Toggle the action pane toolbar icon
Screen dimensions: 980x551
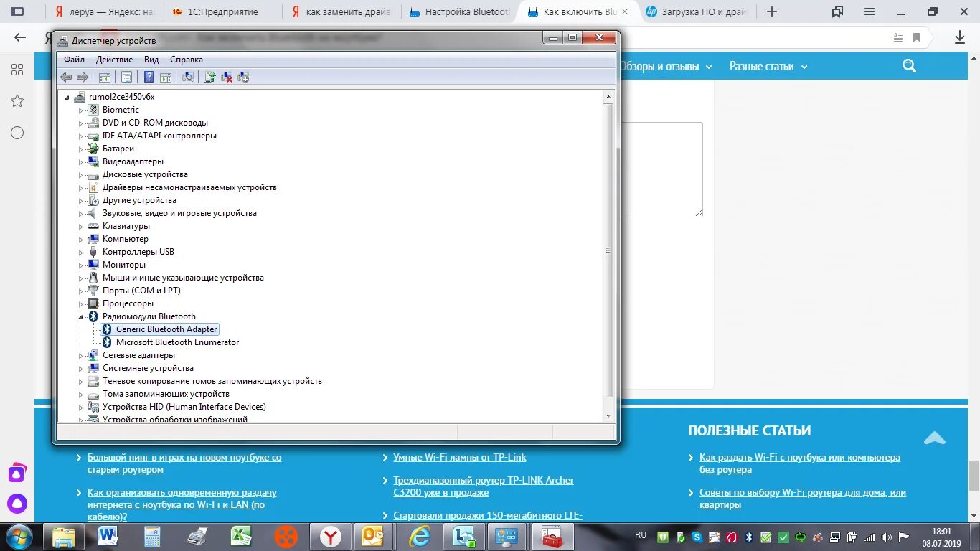(x=166, y=77)
